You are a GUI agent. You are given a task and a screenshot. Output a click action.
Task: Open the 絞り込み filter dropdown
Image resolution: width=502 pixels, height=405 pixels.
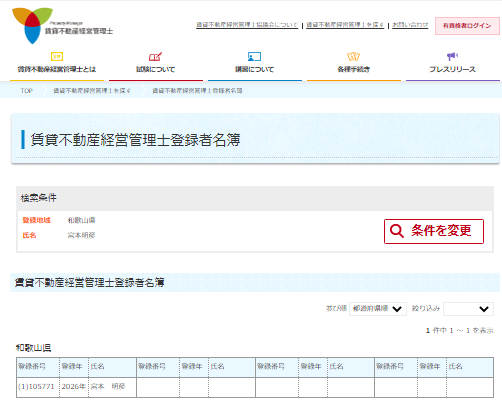(x=468, y=309)
